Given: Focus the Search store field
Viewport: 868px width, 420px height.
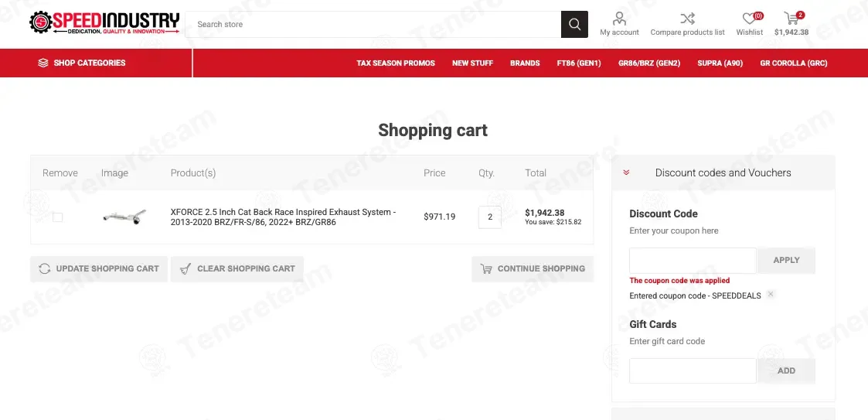Looking at the screenshot, I should [373, 25].
